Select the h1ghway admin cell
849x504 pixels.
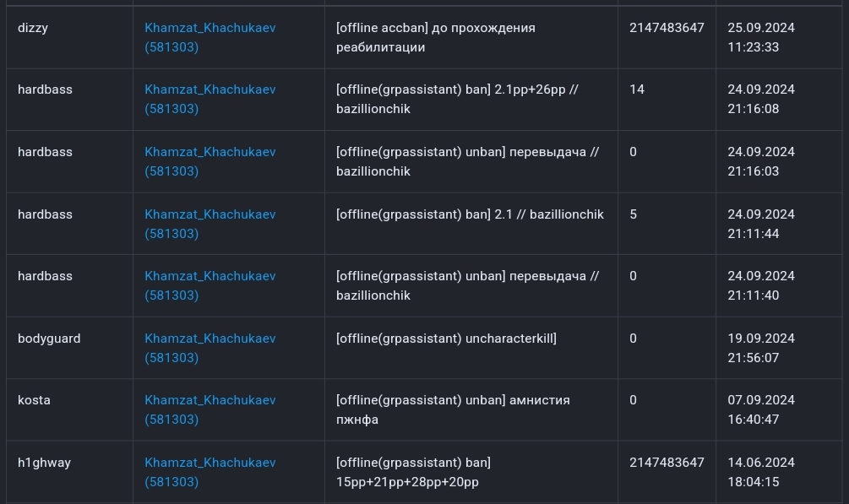(44, 463)
